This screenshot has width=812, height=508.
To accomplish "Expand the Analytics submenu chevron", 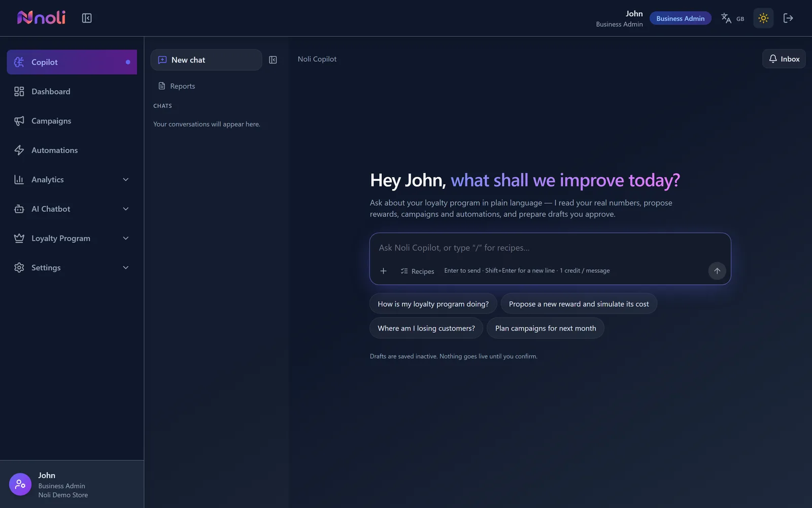I will coord(126,179).
